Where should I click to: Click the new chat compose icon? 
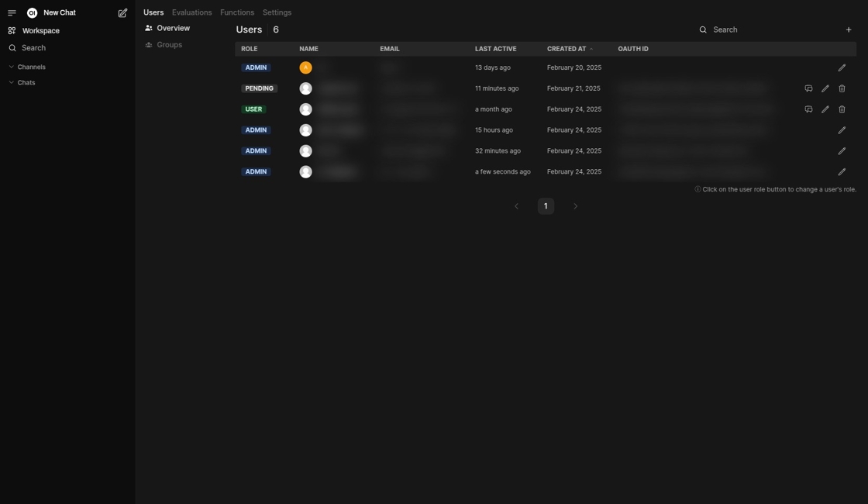coord(122,13)
